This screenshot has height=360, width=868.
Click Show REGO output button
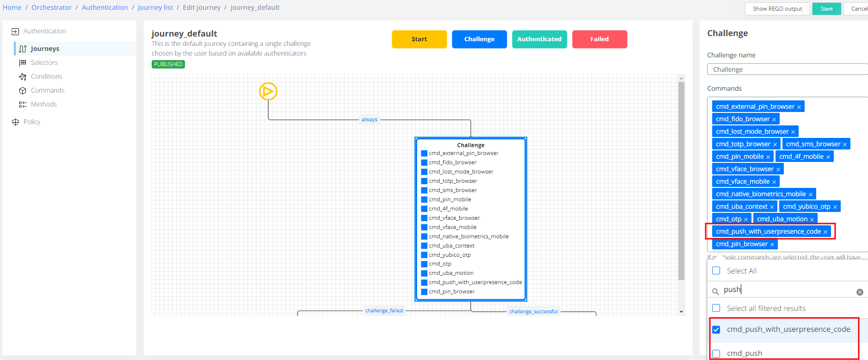pyautogui.click(x=777, y=9)
